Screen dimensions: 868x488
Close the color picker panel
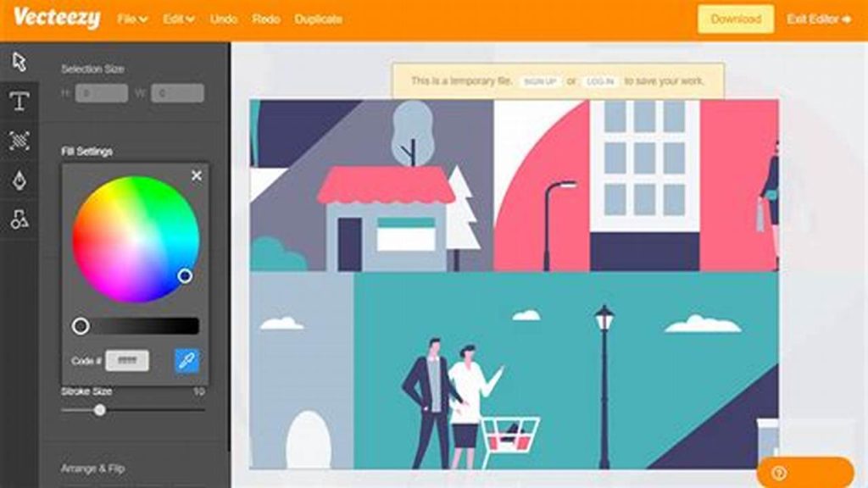pos(197,175)
